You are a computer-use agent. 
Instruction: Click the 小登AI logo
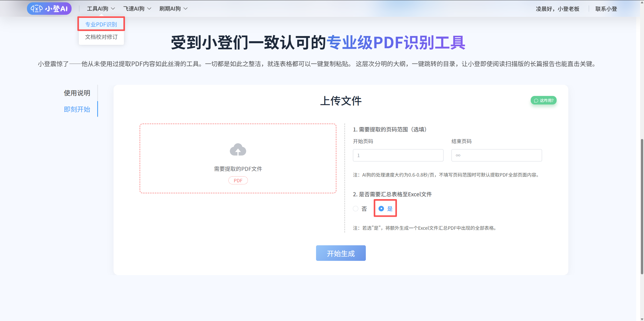[x=49, y=9]
